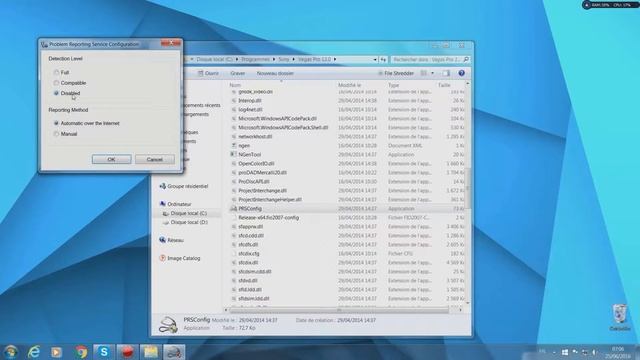Expand the arrow after Programmes breadcrumb
Viewport: 640px width, 360px height.
(274, 59)
